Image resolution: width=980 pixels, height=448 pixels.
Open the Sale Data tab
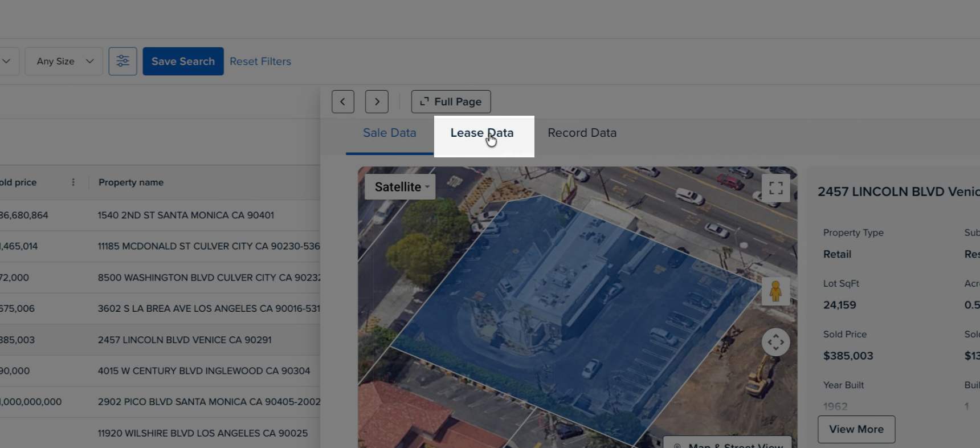click(389, 133)
